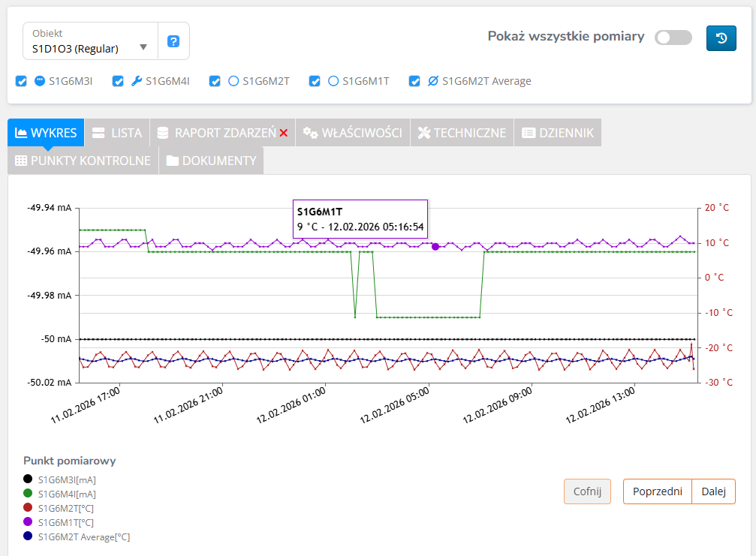Screen dimensions: 756x556
Task: Toggle the S1G6M4I checkbox off
Action: [x=118, y=81]
